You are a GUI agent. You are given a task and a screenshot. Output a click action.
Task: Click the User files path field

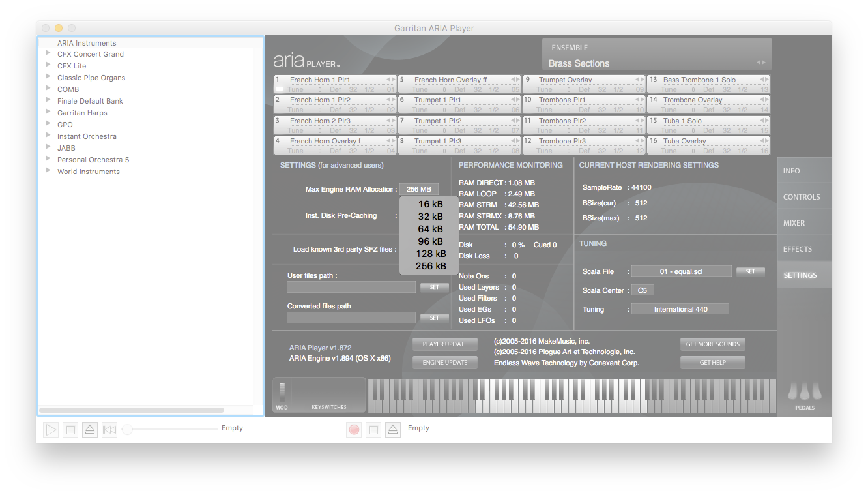[x=351, y=287]
